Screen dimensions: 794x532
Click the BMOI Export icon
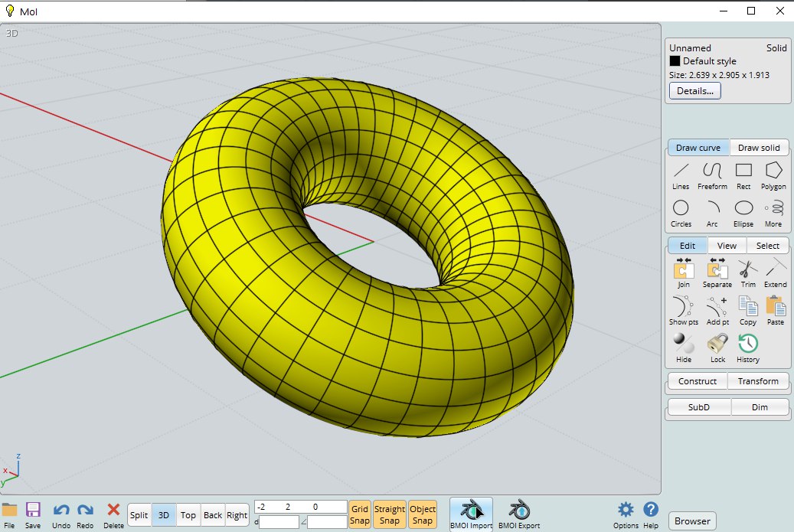tap(519, 511)
